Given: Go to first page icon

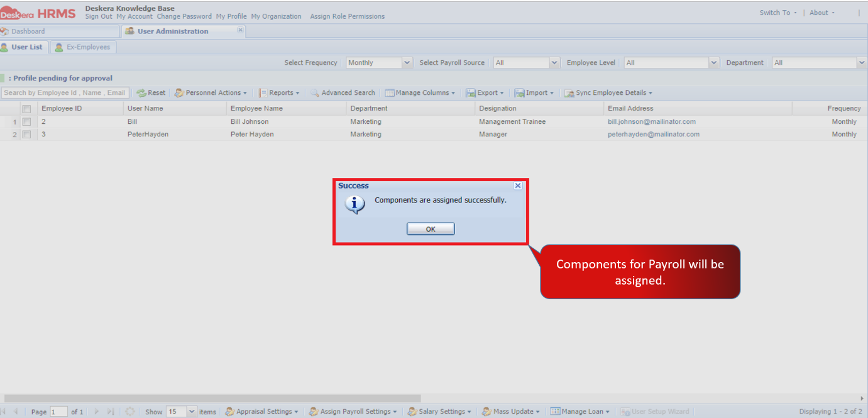Looking at the screenshot, I should coord(3,412).
